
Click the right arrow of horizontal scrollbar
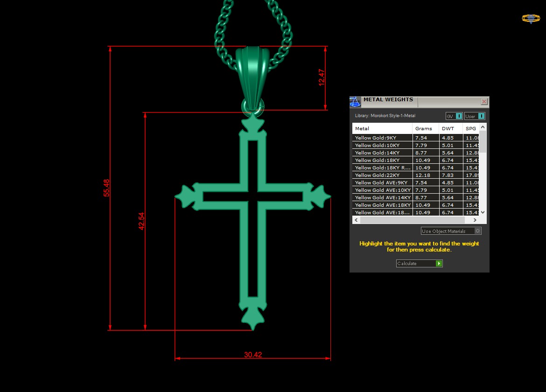coord(475,220)
